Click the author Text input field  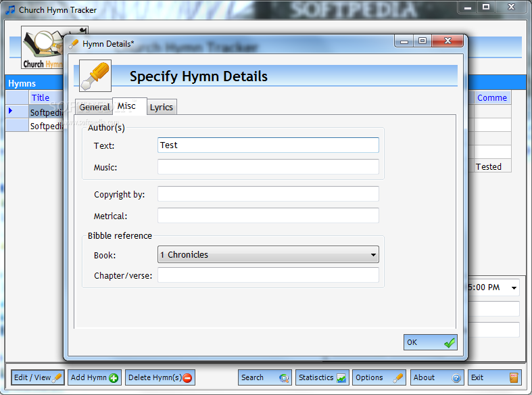click(x=268, y=145)
